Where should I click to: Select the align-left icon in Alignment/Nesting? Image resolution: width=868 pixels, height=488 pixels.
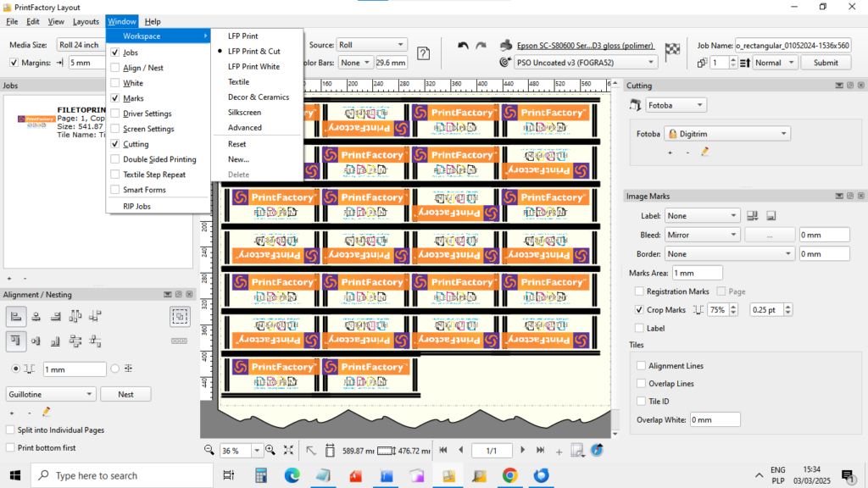click(17, 316)
